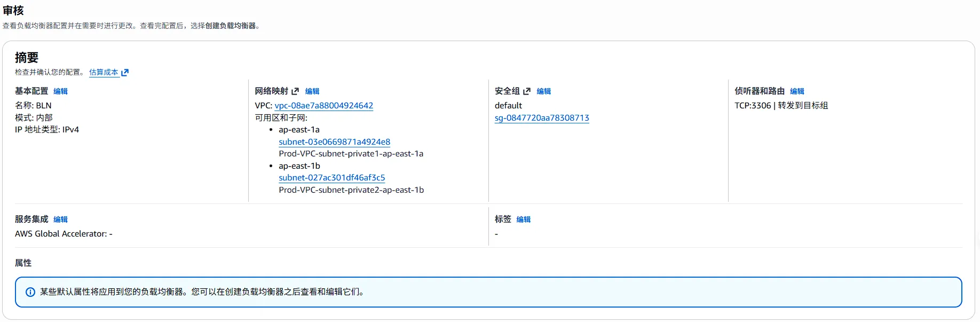The image size is (980, 322).
Task: Click info icon in the attributes notice
Action: (30, 292)
